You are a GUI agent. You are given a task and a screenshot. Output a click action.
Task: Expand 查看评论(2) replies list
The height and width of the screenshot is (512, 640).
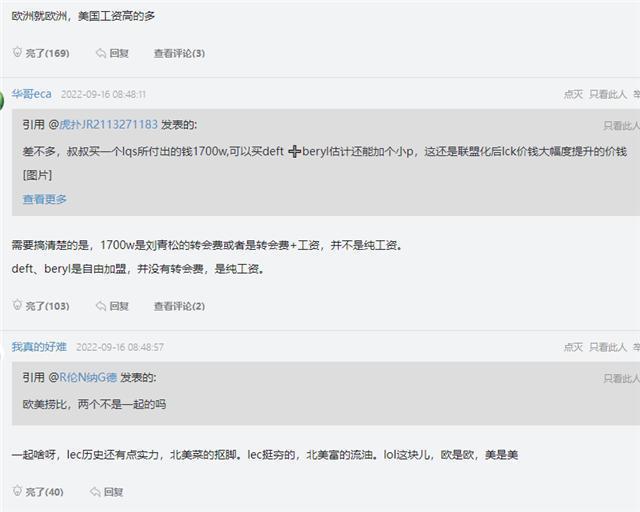pos(179,306)
